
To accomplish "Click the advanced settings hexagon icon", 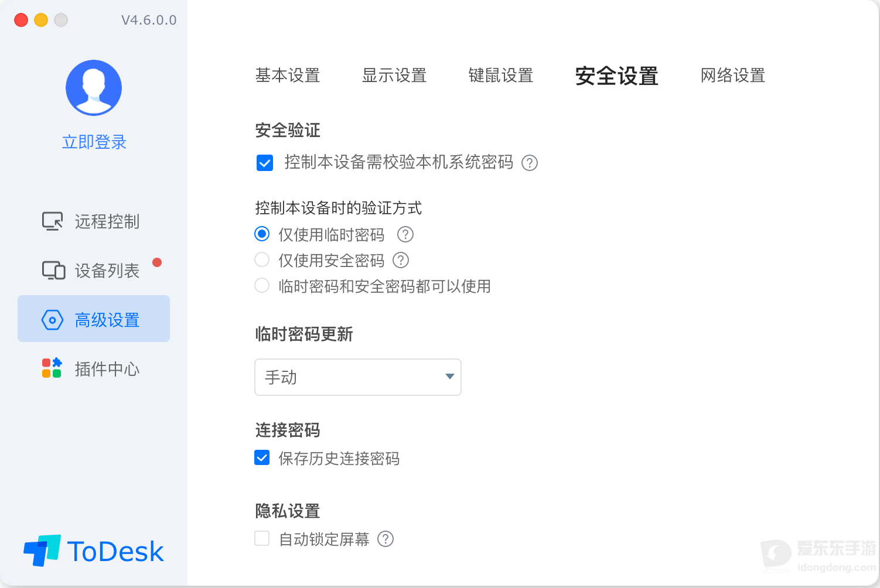I will coord(52,320).
